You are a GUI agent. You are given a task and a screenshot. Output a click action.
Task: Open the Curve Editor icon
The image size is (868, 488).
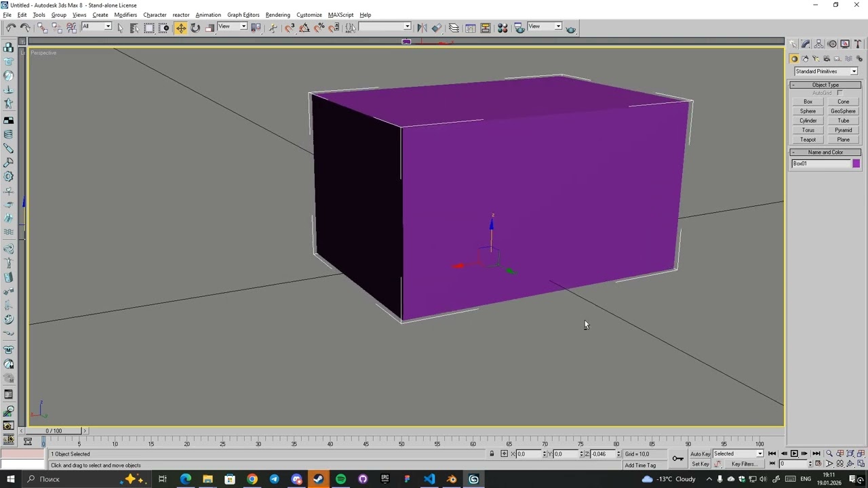pyautogui.click(x=470, y=28)
